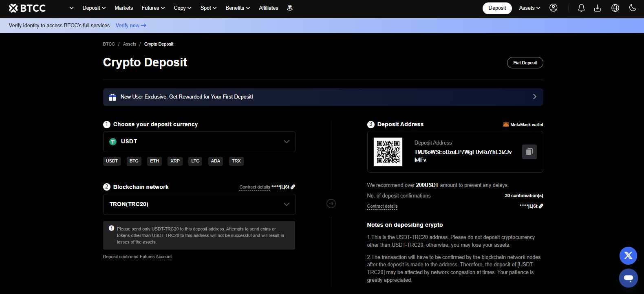644x294 pixels.
Task: Click 'Notes on depositing crypto' heading
Action: tap(405, 225)
